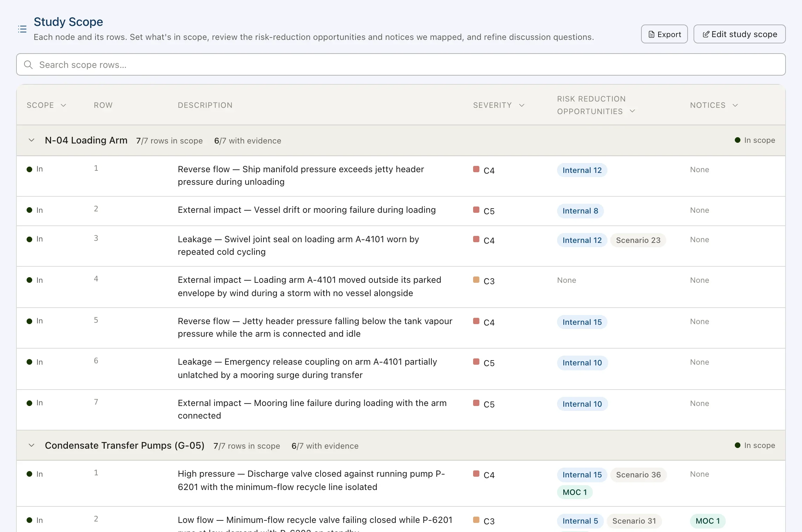802x532 pixels.
Task: Open the SCOPE column filter dropdown
Action: tap(63, 105)
